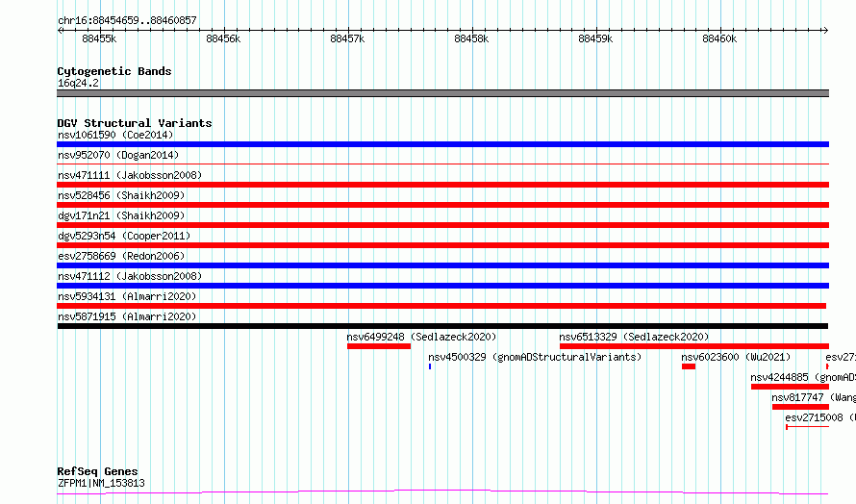Click the red bar under dgv5293n54
Image resolution: width=856 pixels, height=504 pixels.
[442, 245]
